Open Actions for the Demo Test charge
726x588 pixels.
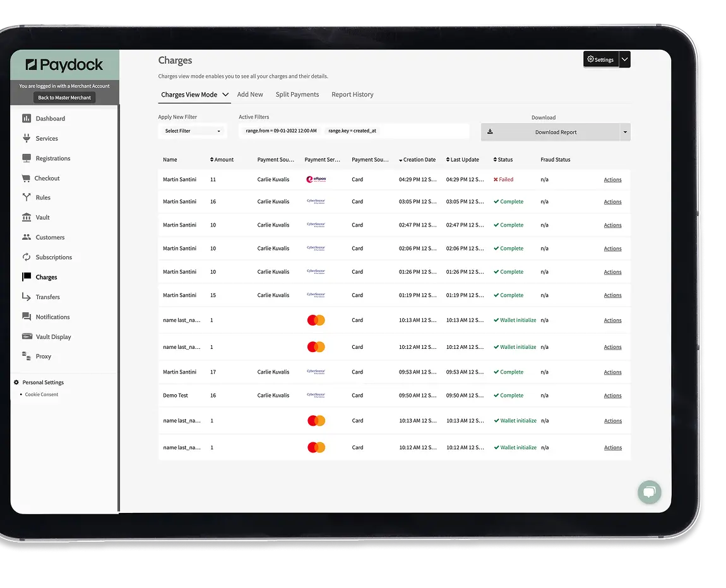pos(612,396)
